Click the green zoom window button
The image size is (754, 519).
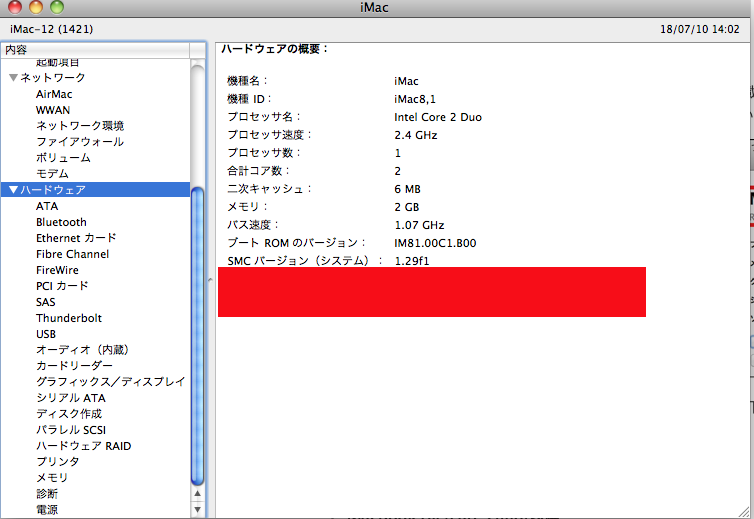[57, 7]
